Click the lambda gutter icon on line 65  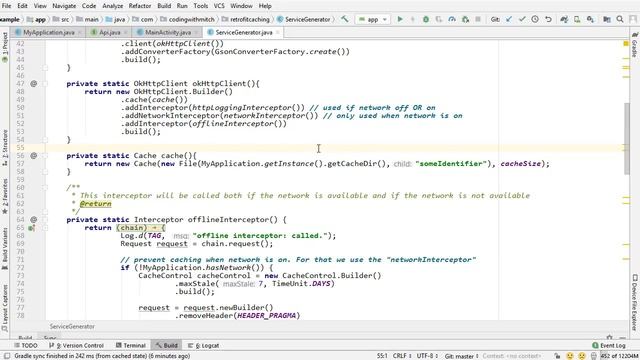pyautogui.click(x=31, y=228)
